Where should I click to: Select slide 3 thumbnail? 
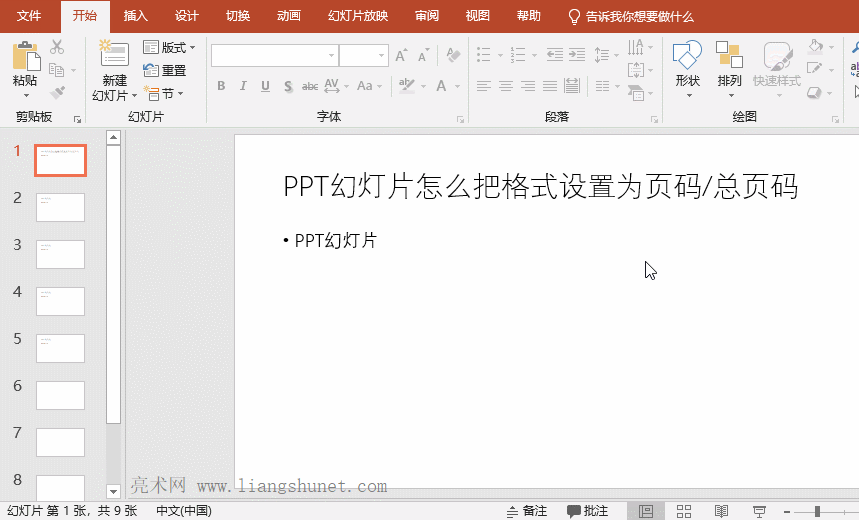click(x=60, y=254)
